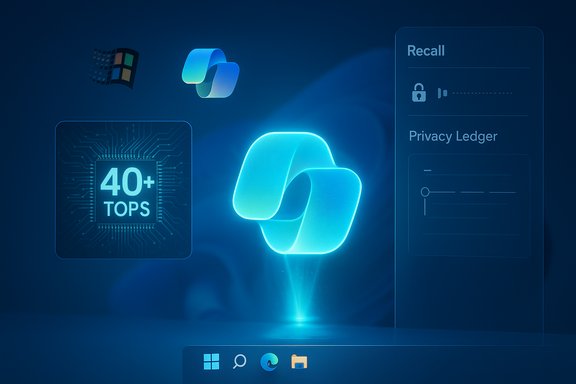Click the TOPS text on the chip

(127, 209)
